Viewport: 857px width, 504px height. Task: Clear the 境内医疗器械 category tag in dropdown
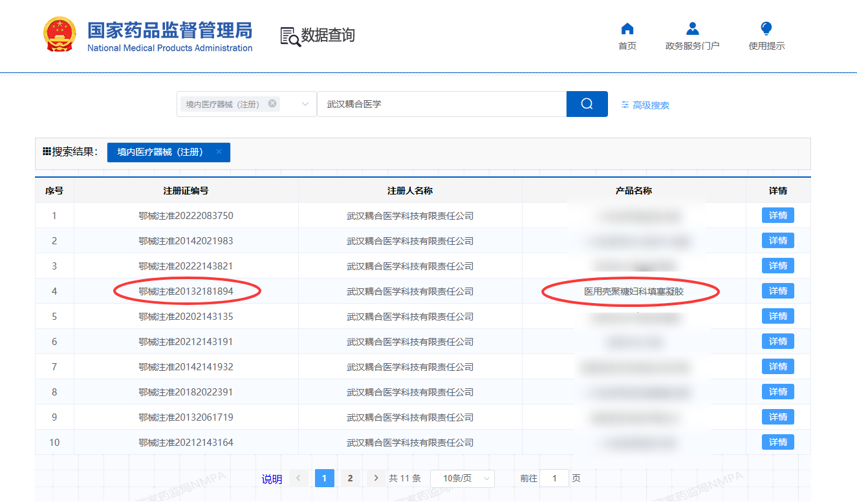(x=272, y=103)
